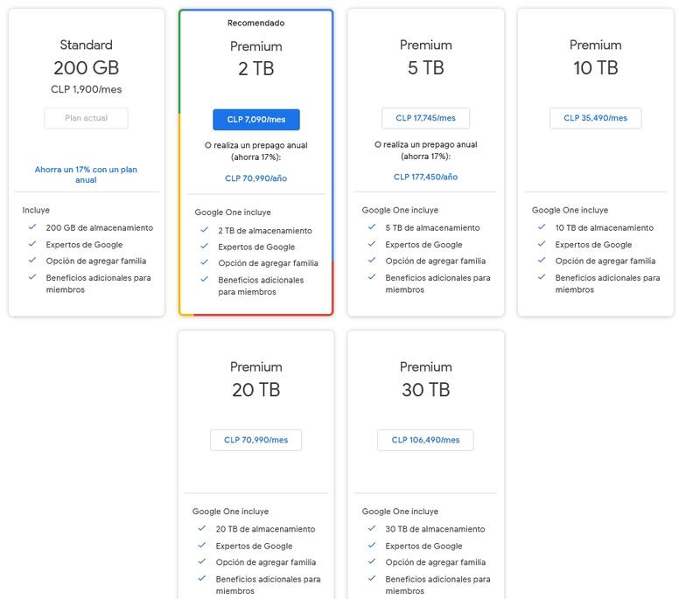
Task: Open the CLP 177,450/año annual prepay link
Action: point(425,177)
